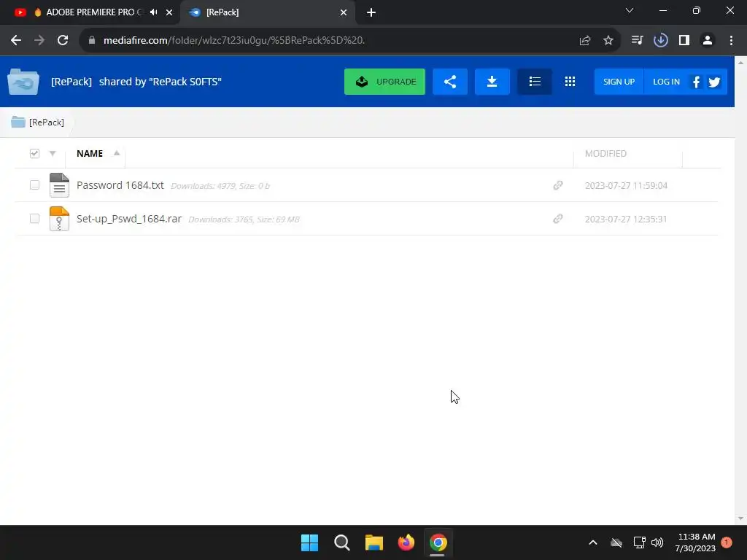The height and width of the screenshot is (560, 747).
Task: Open Firefox from taskbar
Action: pyautogui.click(x=406, y=542)
